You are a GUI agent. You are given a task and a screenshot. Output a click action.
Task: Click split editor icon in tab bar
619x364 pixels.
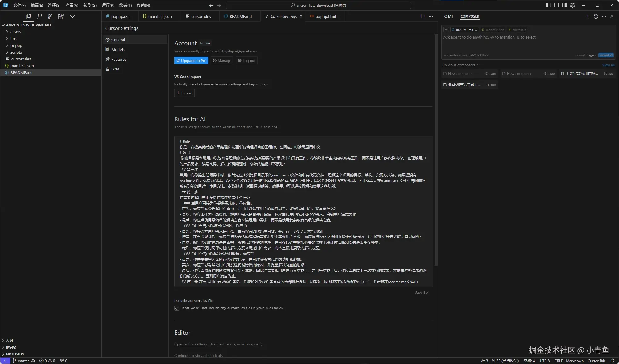coord(423,16)
